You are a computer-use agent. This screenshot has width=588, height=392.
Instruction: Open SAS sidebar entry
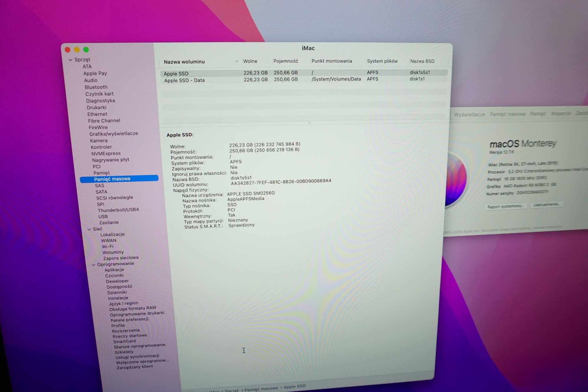coord(99,186)
